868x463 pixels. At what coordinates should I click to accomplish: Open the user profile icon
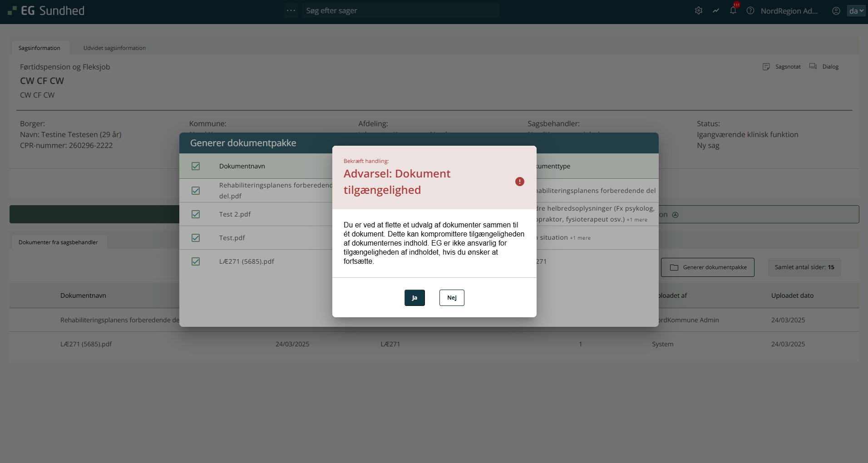click(836, 11)
